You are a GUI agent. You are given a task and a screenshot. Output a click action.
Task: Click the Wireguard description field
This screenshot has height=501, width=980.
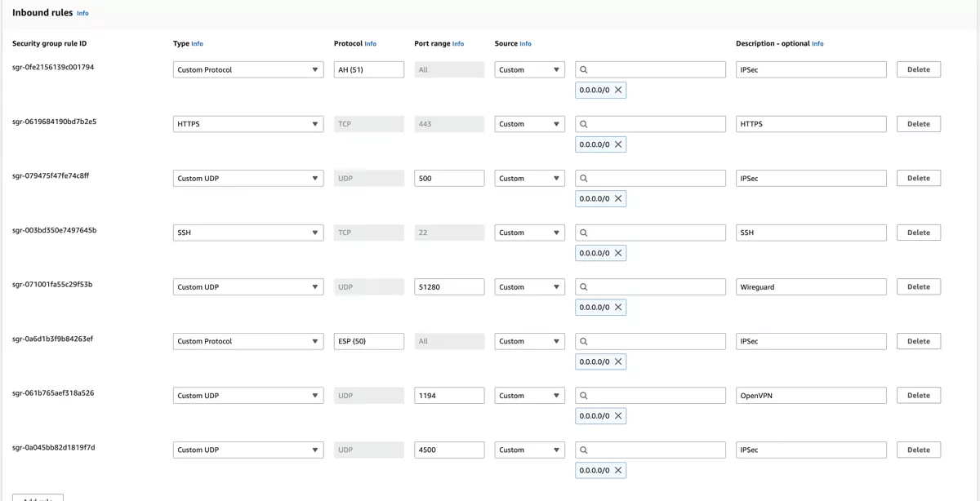(x=809, y=286)
